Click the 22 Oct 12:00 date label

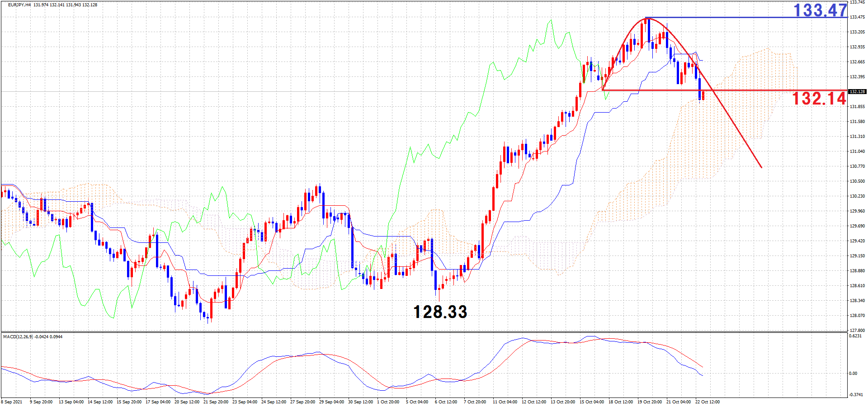707,402
